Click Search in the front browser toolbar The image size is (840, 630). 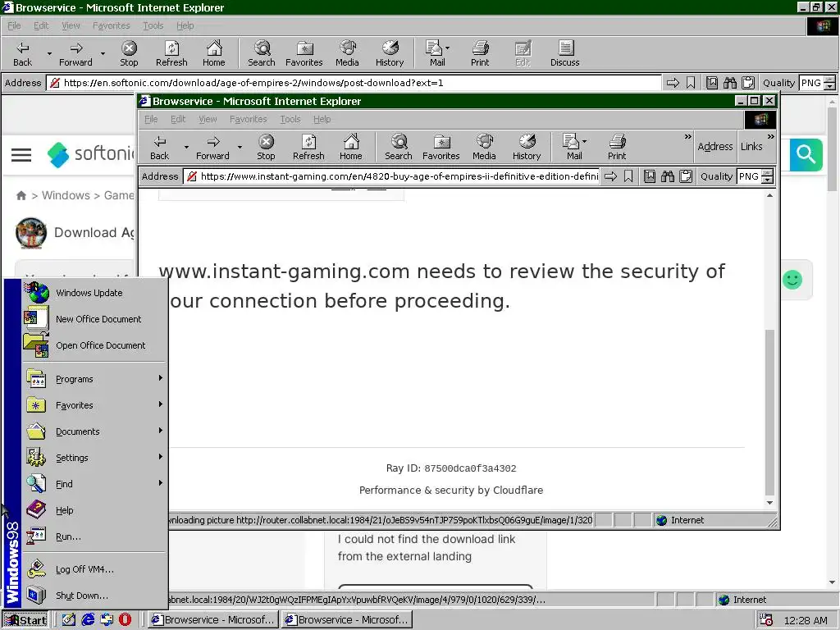pos(399,148)
